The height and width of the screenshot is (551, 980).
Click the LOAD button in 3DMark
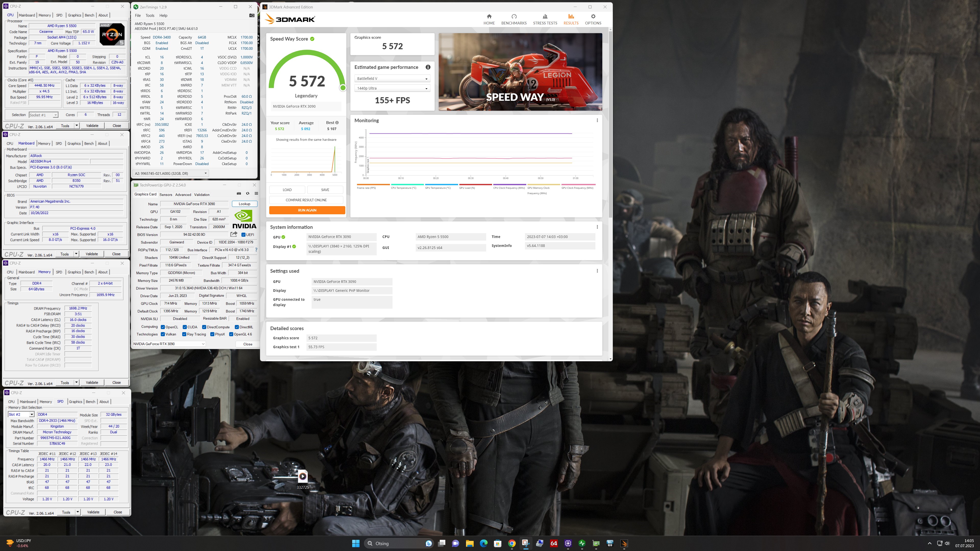tap(287, 190)
